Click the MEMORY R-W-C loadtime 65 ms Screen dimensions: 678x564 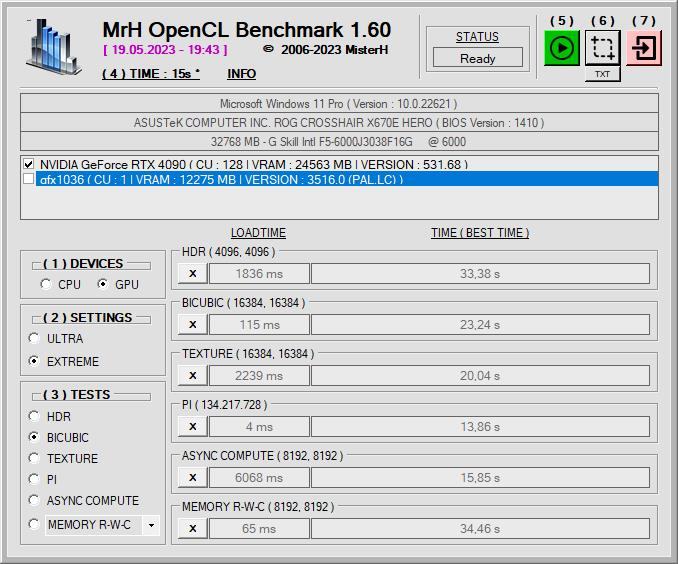pos(259,529)
